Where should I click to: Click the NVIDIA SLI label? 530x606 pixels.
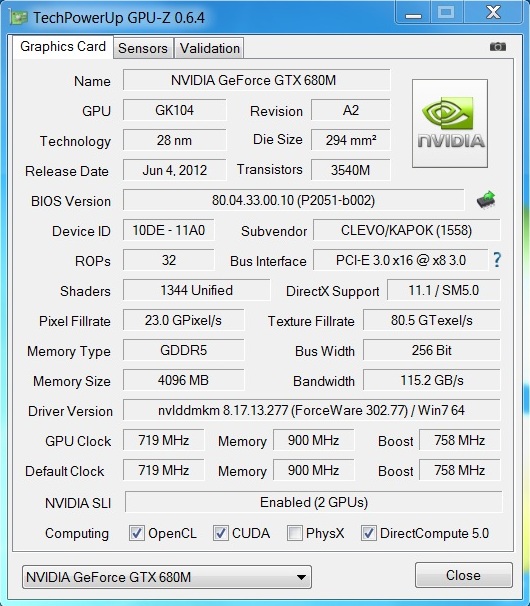[x=78, y=503]
